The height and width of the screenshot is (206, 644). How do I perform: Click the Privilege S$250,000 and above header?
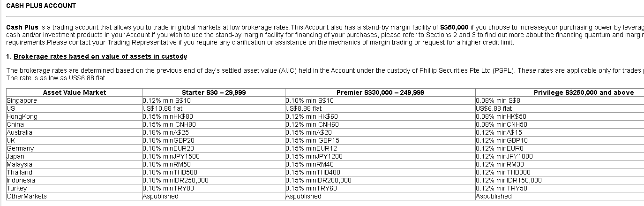[584, 92]
